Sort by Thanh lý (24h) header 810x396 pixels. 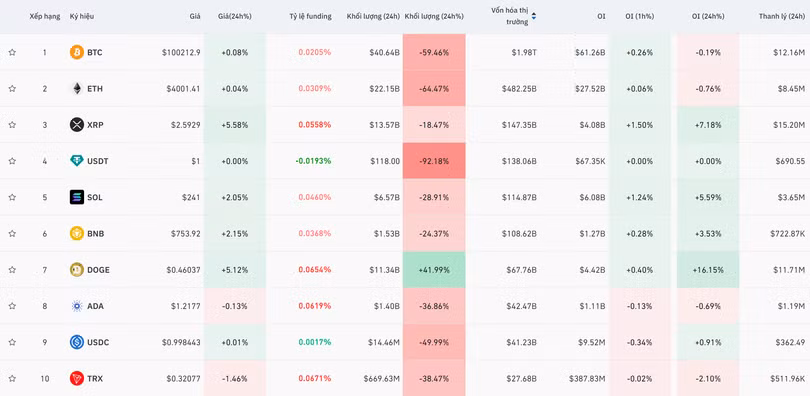[x=782, y=17]
